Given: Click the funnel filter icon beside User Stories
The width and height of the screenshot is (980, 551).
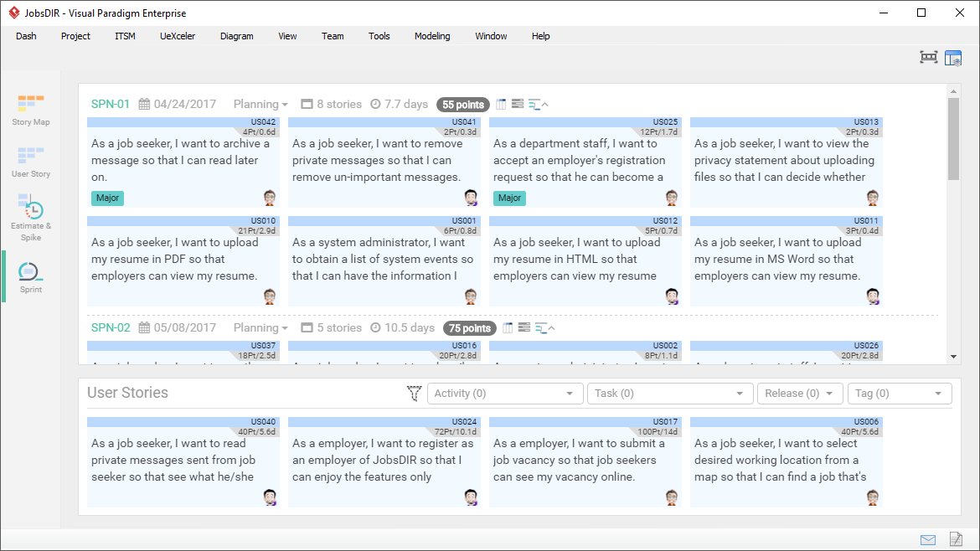Looking at the screenshot, I should 414,394.
